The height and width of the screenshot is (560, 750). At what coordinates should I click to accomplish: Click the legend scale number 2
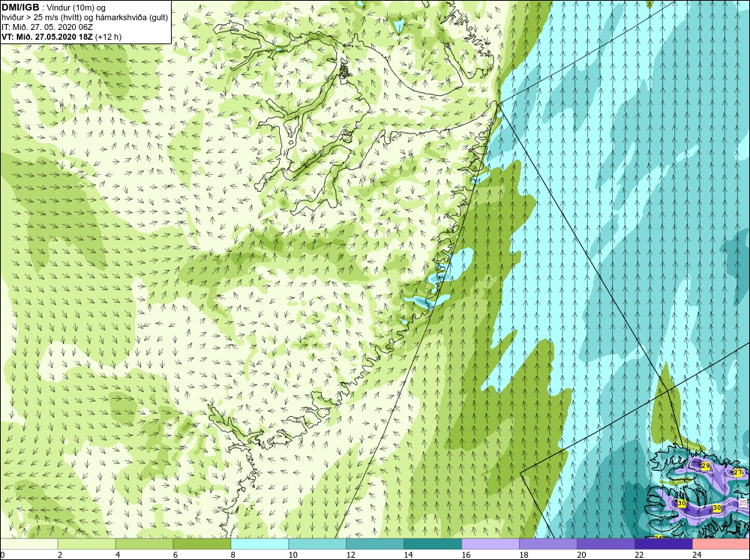pos(60,555)
